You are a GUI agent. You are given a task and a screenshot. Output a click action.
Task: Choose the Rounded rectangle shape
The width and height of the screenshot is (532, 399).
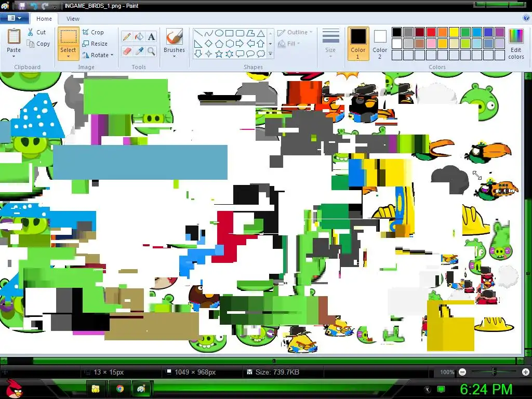[240, 33]
